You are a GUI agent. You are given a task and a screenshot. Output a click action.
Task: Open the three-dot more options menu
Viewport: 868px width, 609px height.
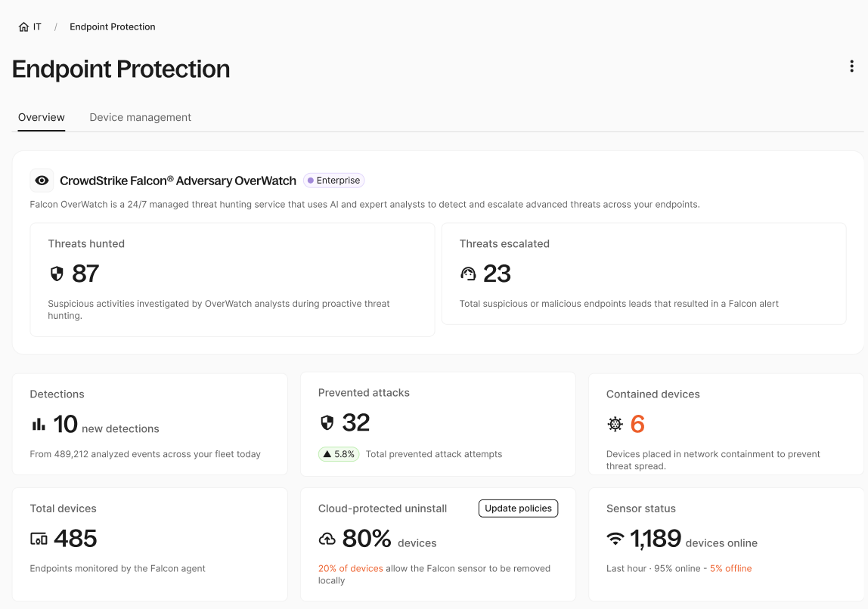(x=851, y=66)
